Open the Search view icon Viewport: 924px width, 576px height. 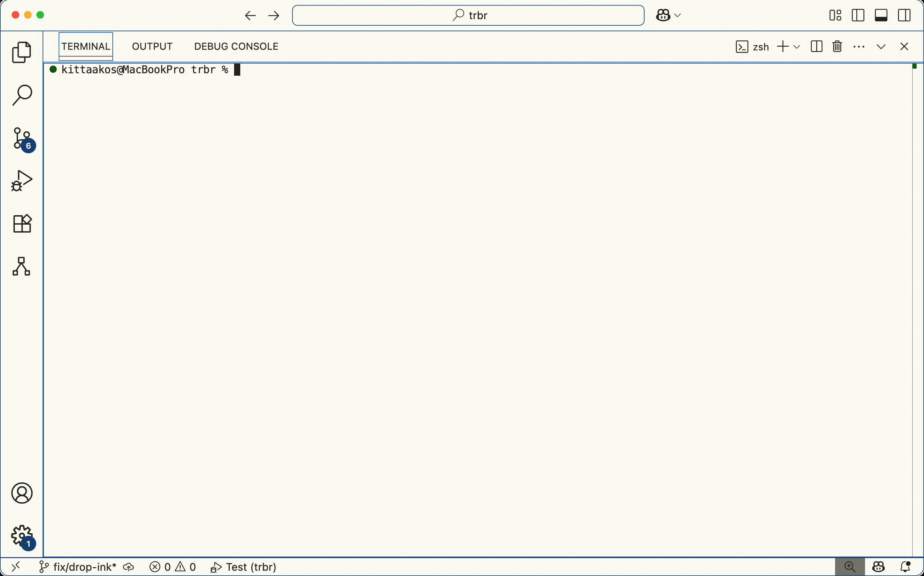point(22,95)
